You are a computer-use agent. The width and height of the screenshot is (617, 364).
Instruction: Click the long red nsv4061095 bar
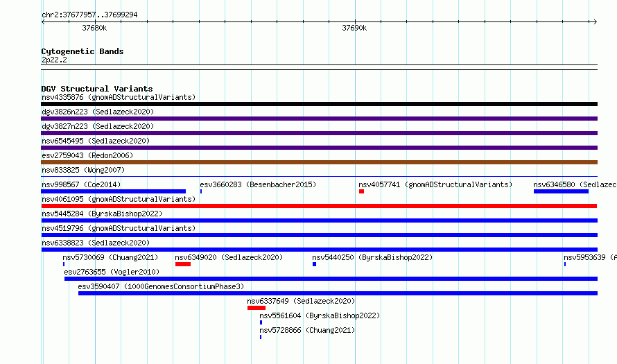[319, 206]
